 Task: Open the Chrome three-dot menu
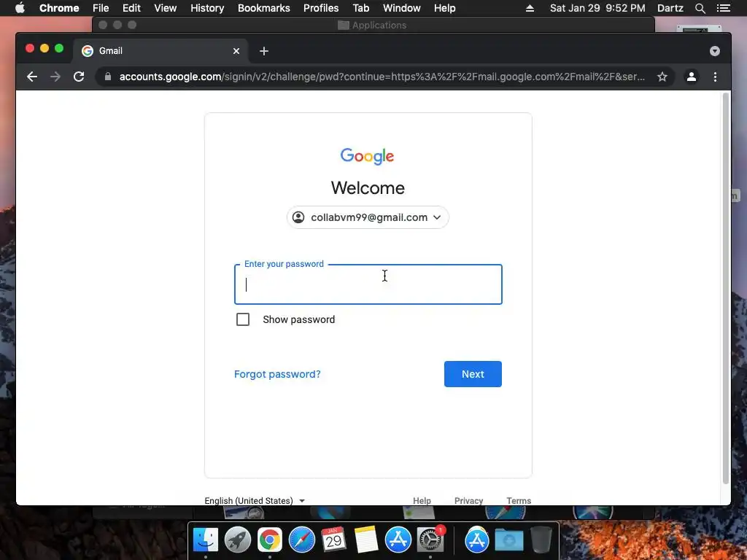point(715,77)
